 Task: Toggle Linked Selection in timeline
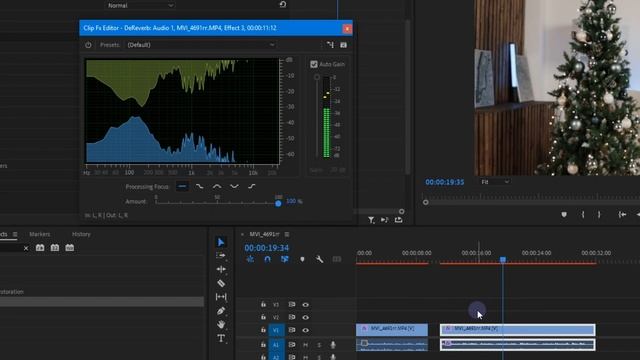284,259
